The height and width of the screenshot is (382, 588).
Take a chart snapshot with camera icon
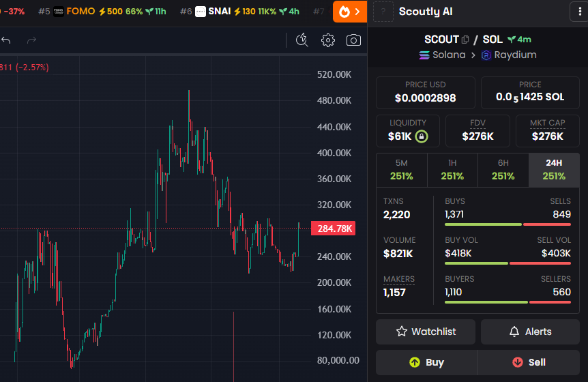(x=353, y=40)
